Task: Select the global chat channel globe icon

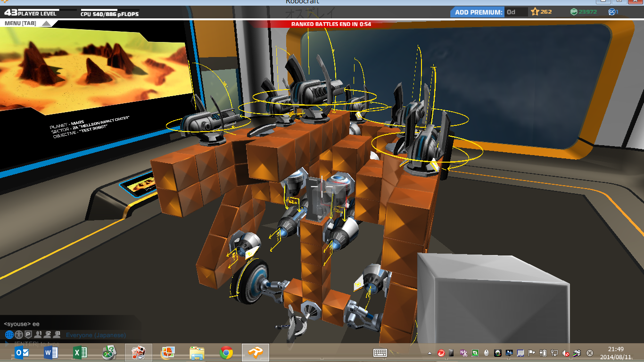Action: pos(9,335)
